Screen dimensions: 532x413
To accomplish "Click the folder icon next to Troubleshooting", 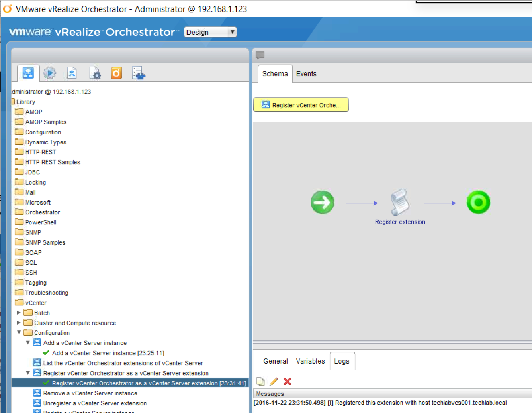I will [19, 292].
